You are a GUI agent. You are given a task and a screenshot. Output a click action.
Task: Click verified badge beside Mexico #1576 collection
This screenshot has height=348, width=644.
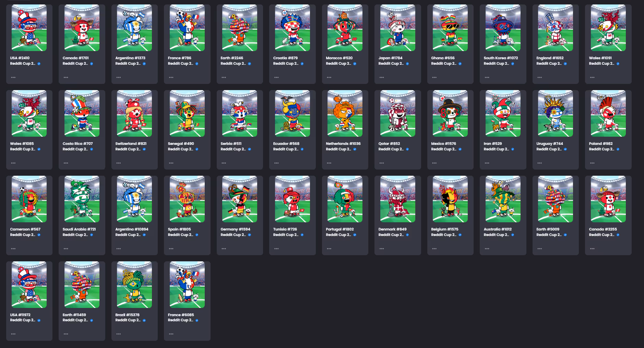click(460, 149)
